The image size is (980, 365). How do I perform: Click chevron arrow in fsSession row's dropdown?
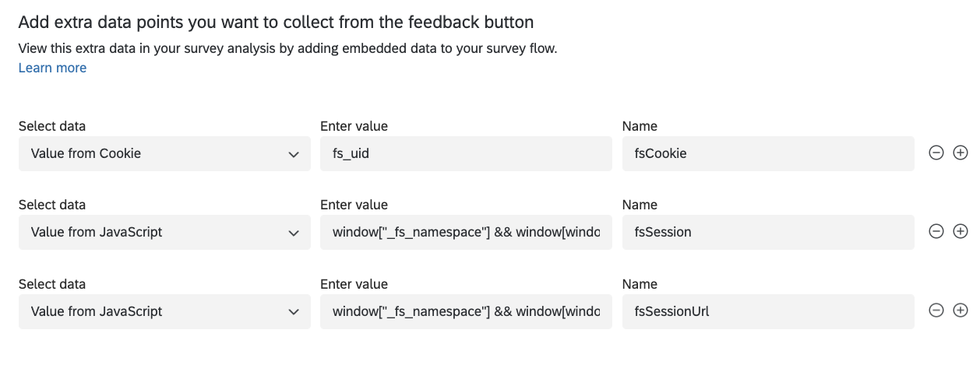(x=294, y=233)
